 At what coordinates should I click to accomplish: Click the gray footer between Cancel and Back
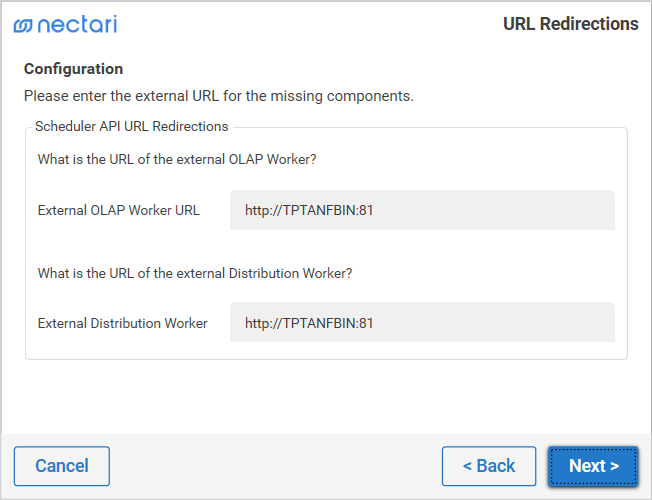point(275,466)
